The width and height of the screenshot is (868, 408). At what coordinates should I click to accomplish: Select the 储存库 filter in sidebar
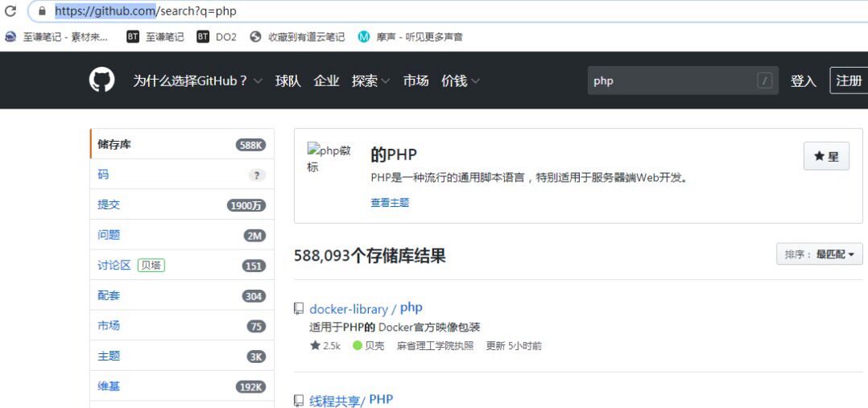pos(182,145)
